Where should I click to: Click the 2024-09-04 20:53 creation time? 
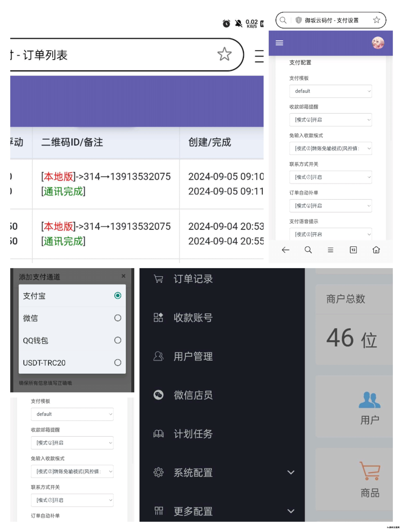coord(226,226)
